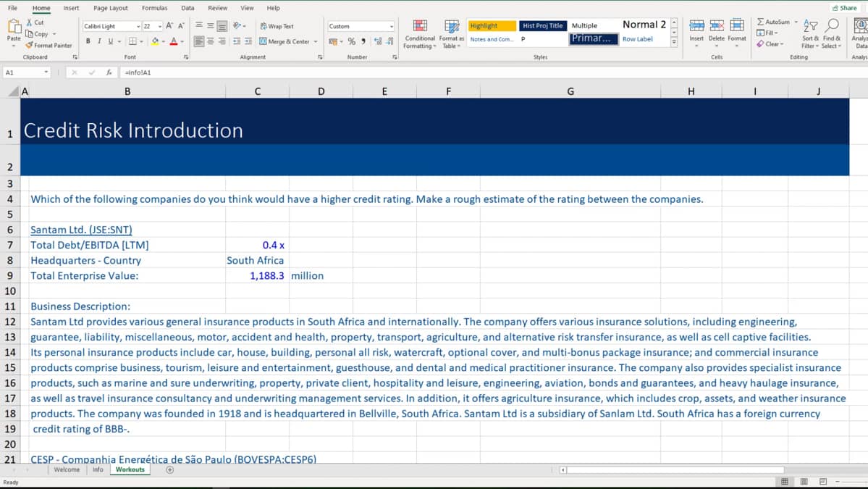Decrease decimal places

coord(390,41)
